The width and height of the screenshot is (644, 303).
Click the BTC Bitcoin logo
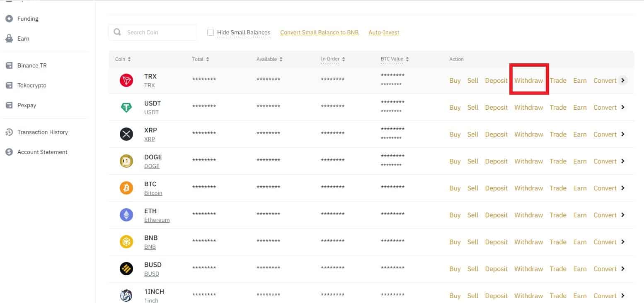(126, 188)
